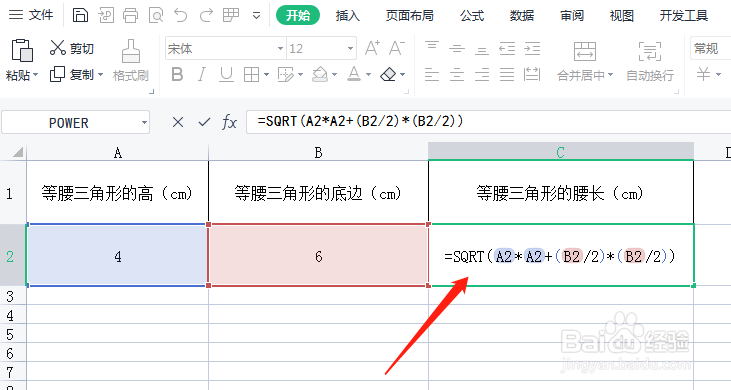Open the 宋体 font name dropdown
The image size is (731, 390).
(x=280, y=48)
